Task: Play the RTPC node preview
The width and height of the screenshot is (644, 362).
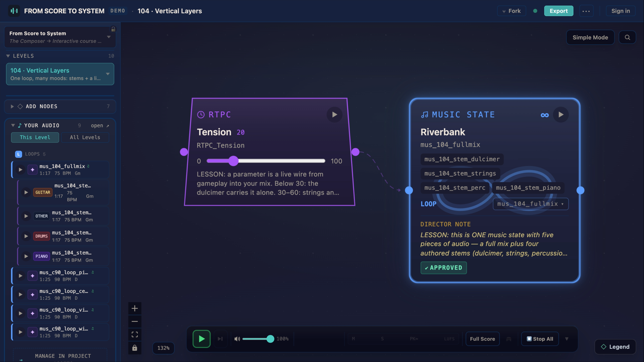Action: point(334,115)
